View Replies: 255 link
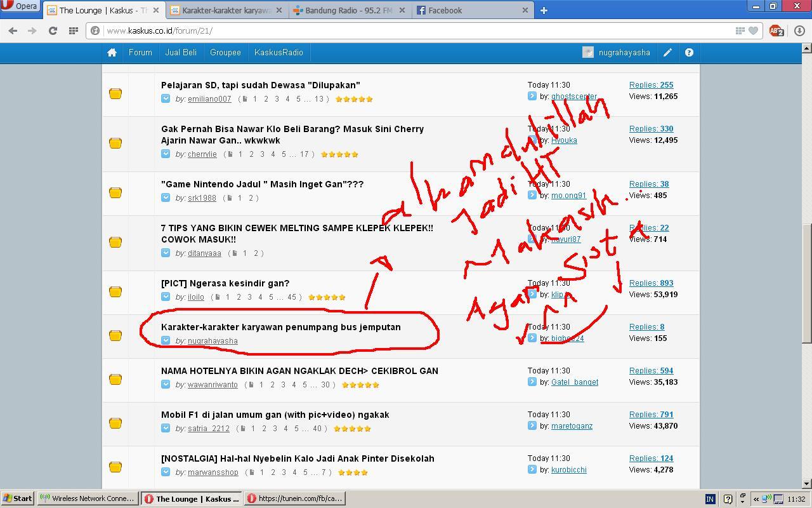The width and height of the screenshot is (812, 508). (652, 85)
